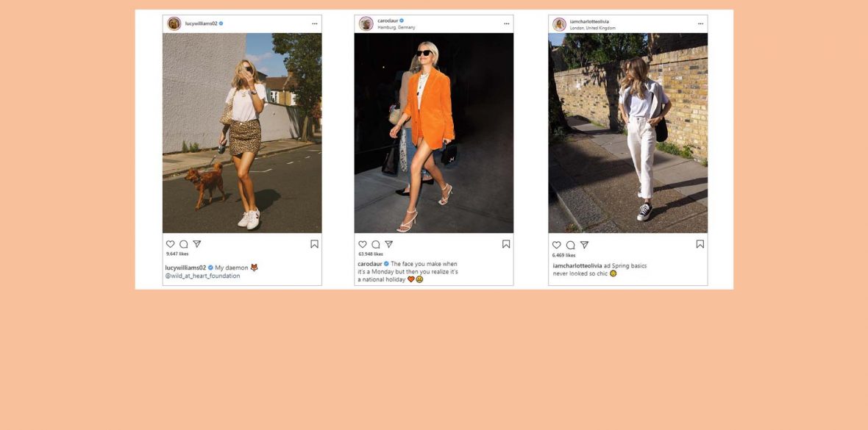Like the carodaur orange blazer post
868x430 pixels.
362,244
